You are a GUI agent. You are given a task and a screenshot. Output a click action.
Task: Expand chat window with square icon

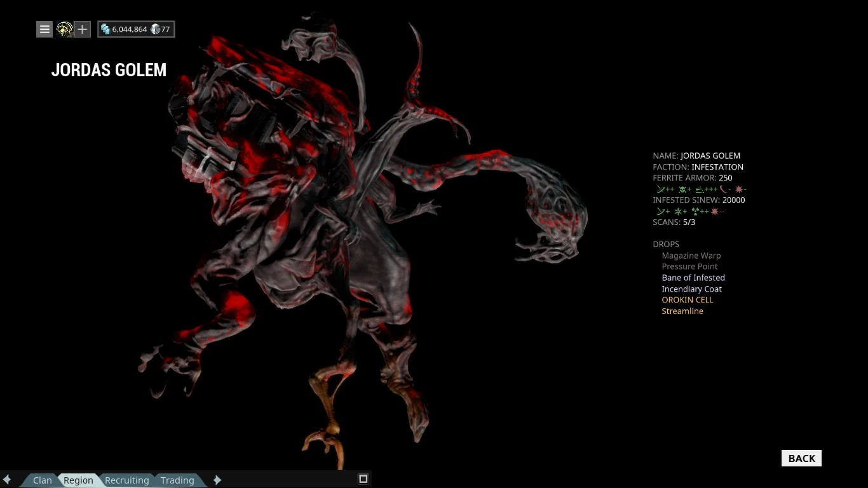[x=363, y=479]
